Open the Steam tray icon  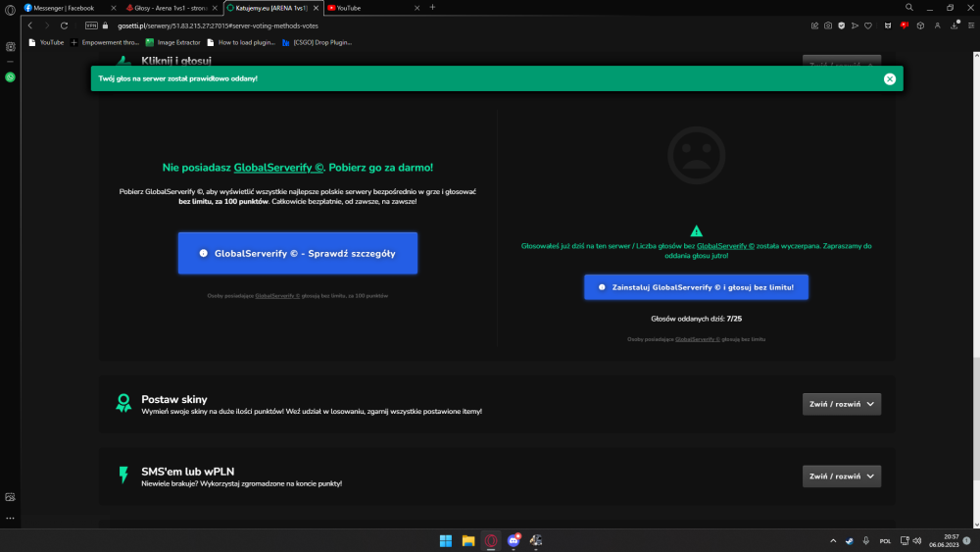point(849,541)
